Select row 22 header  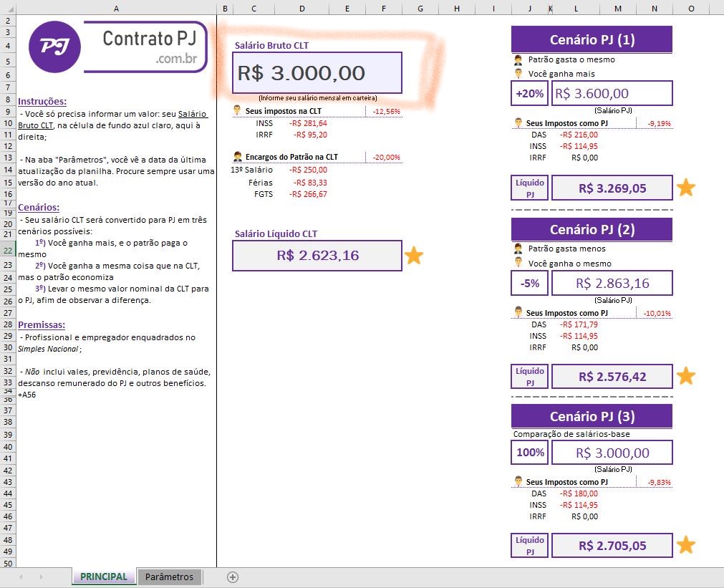tap(8, 251)
